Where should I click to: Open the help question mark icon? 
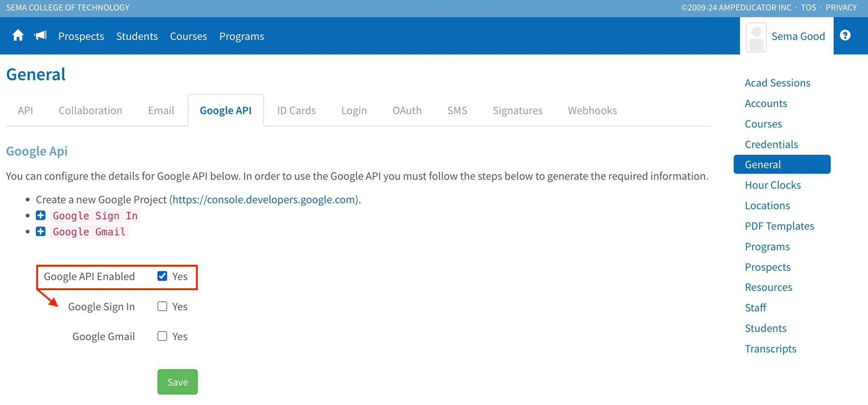coord(845,35)
